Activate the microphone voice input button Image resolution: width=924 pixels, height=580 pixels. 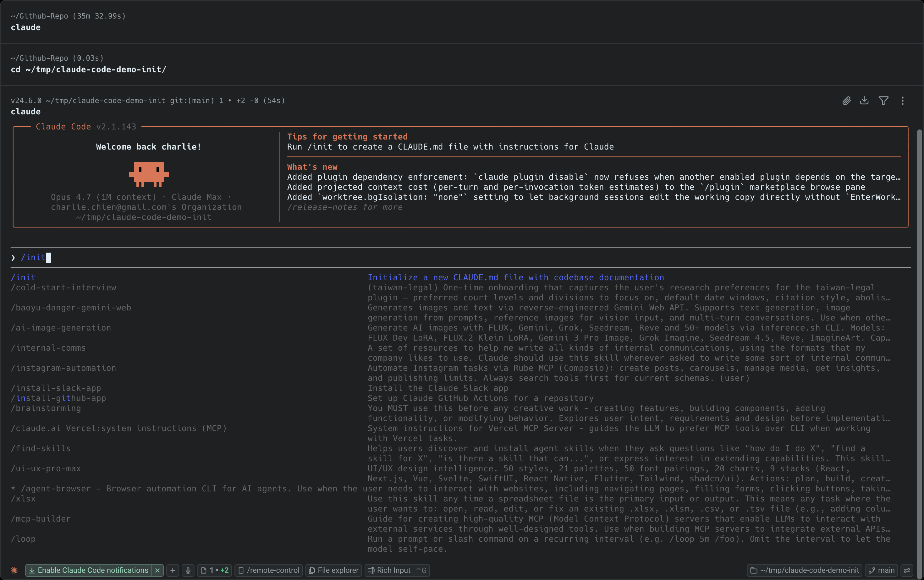click(x=188, y=570)
